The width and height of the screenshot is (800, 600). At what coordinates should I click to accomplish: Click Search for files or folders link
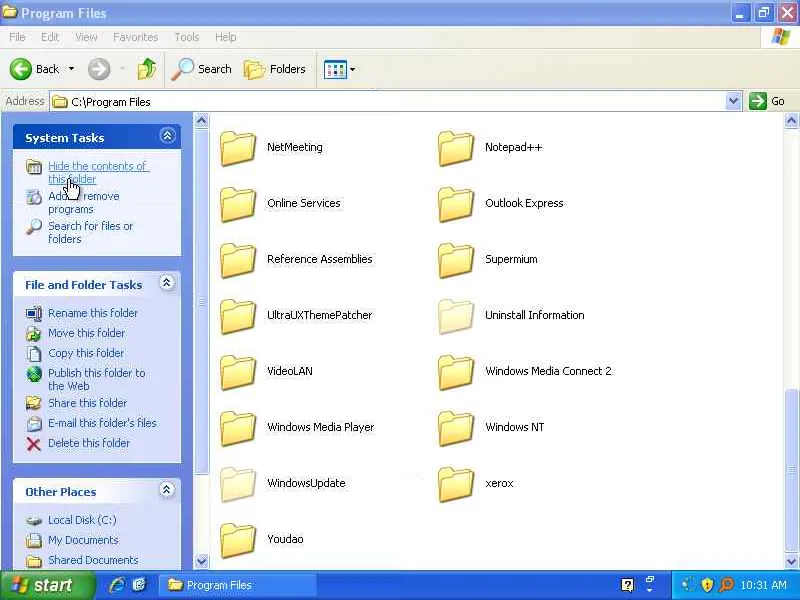(x=90, y=232)
